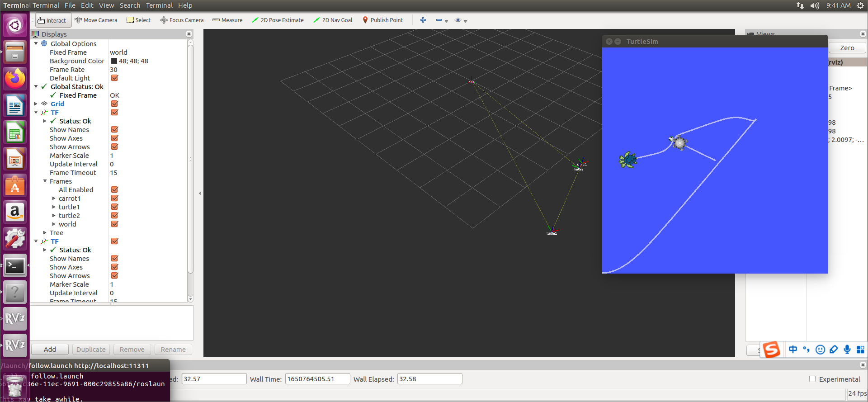This screenshot has height=402, width=868.
Task: Click the Zero button in Views
Action: click(x=847, y=48)
